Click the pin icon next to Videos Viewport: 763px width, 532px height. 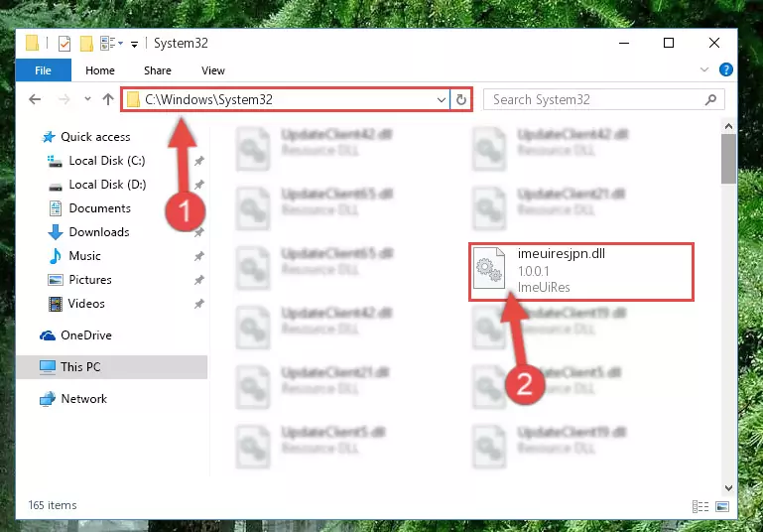tap(199, 304)
